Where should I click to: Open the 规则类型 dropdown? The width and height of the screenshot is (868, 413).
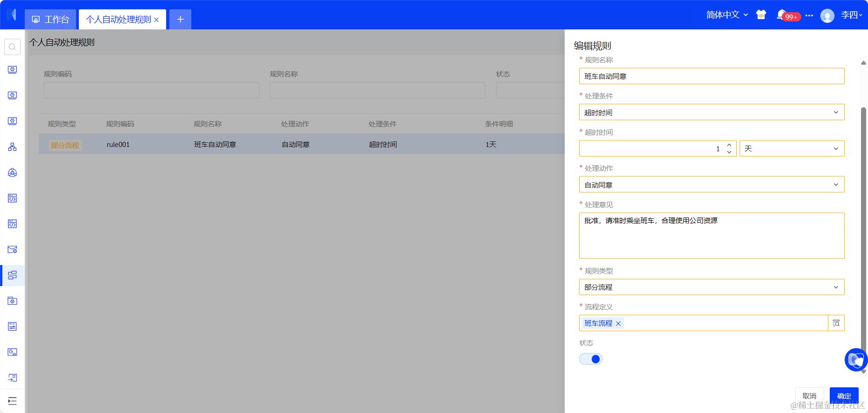[712, 287]
